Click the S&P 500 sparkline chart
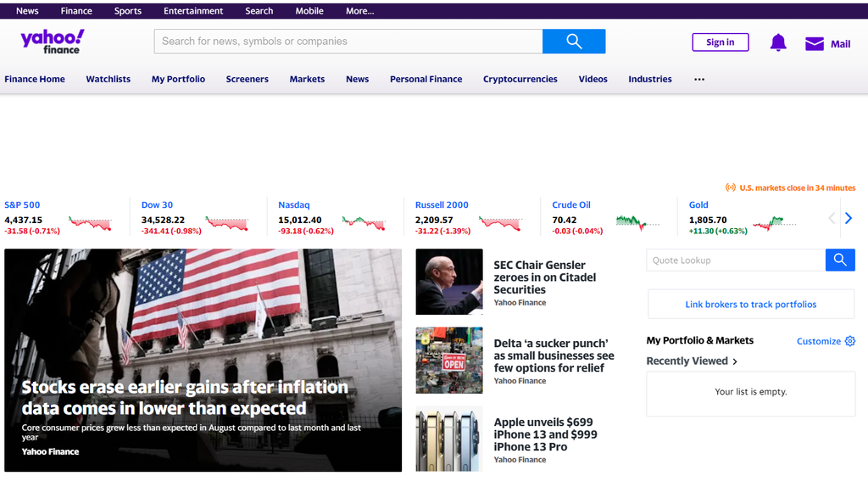868x487 pixels. click(90, 223)
